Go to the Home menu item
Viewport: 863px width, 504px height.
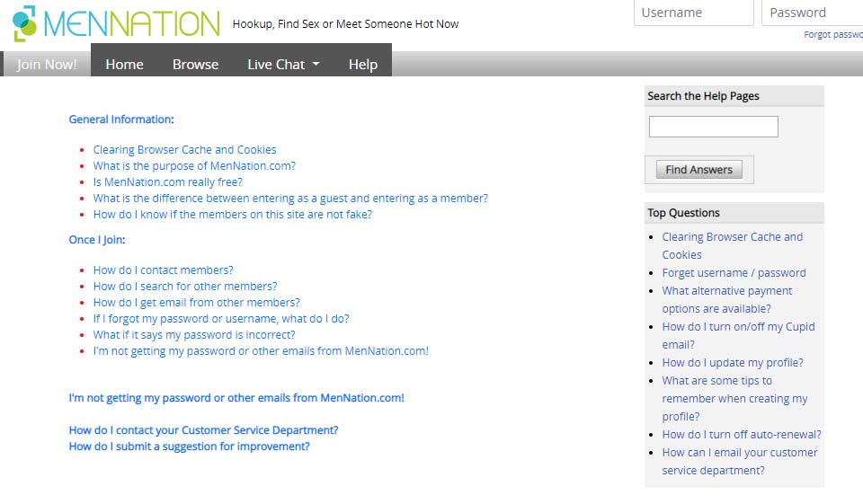click(x=124, y=65)
